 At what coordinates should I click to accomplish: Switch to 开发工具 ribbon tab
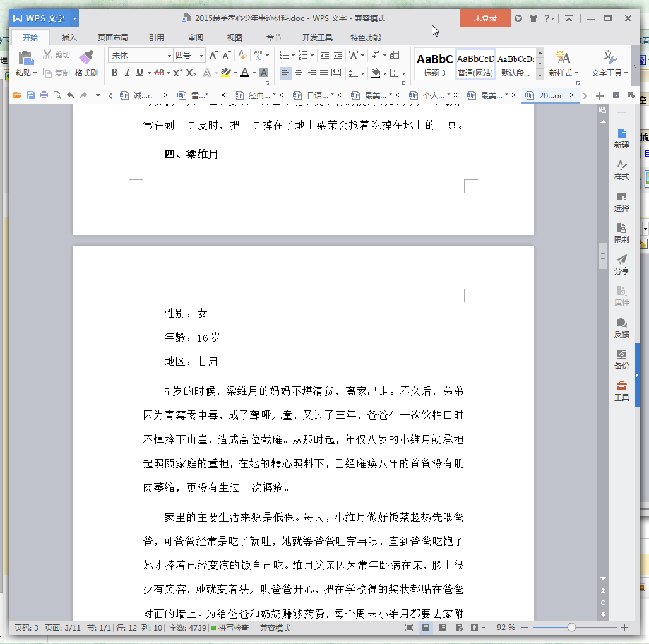point(317,38)
